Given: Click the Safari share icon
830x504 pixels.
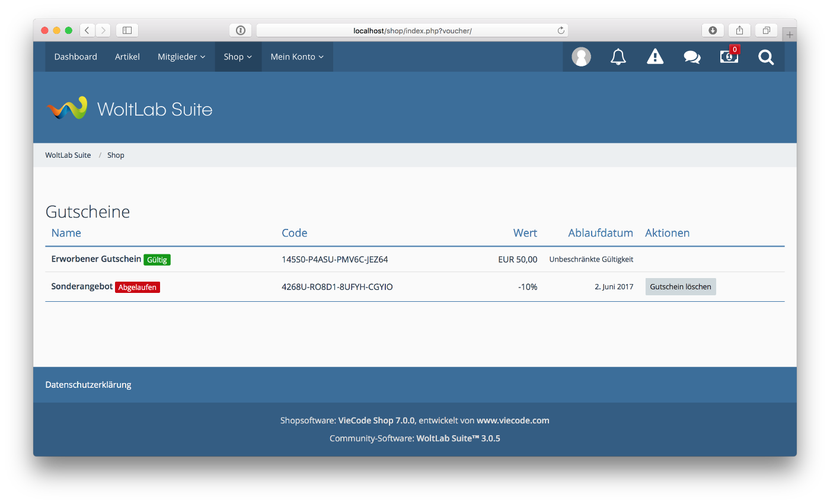Looking at the screenshot, I should click(739, 30).
